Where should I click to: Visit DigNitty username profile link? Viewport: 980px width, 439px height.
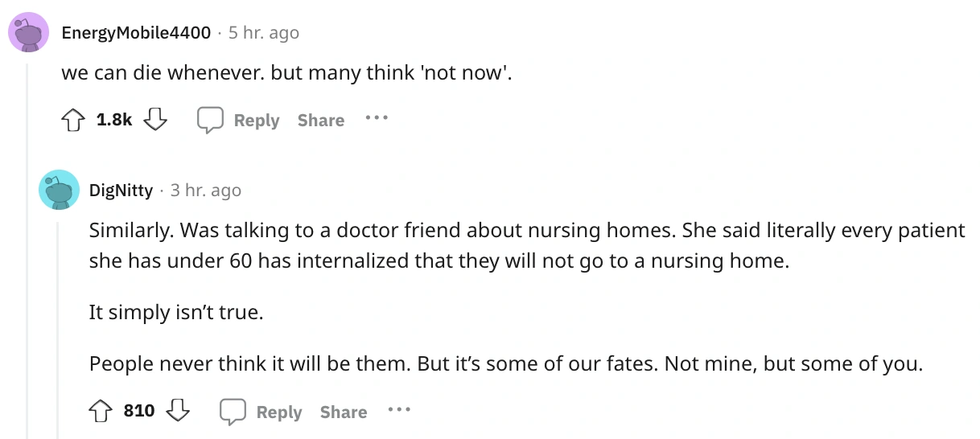point(121,190)
